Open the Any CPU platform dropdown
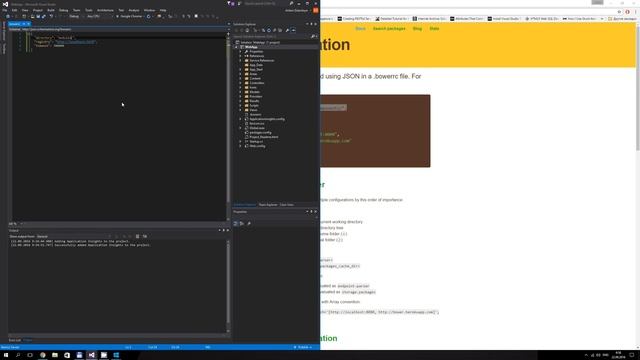Screen dimensions: 640x360 tap(99, 16)
